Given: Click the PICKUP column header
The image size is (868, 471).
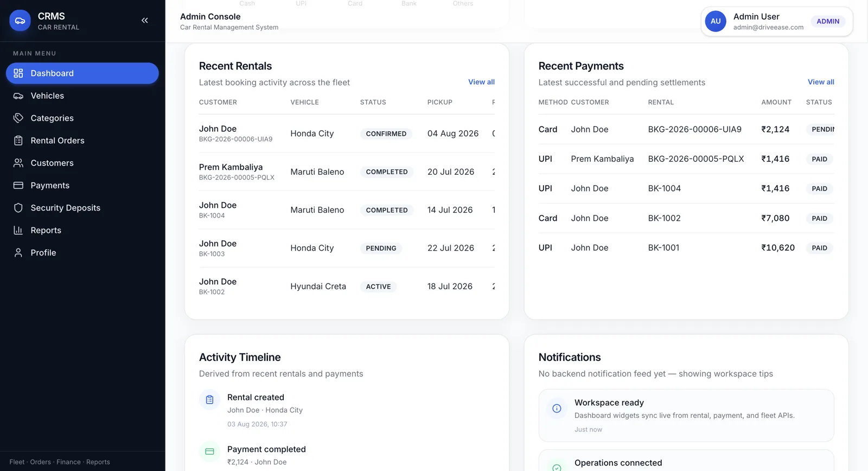Looking at the screenshot, I should click(x=440, y=102).
